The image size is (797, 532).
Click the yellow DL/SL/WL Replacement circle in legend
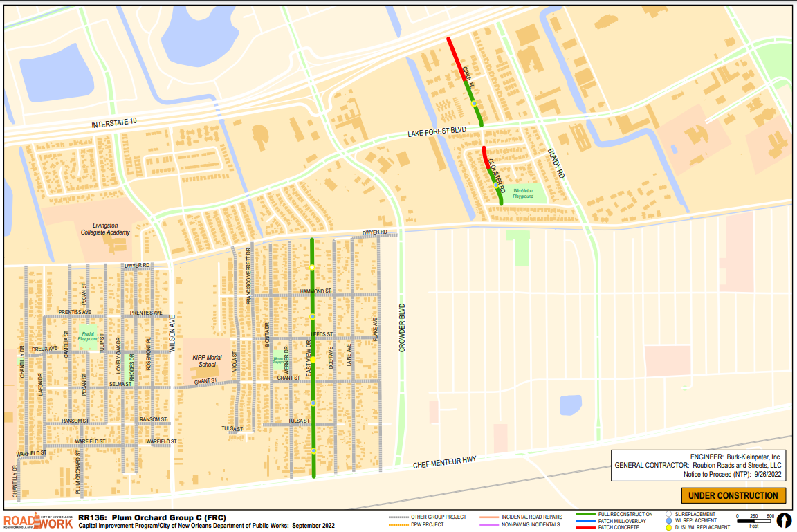(x=669, y=527)
